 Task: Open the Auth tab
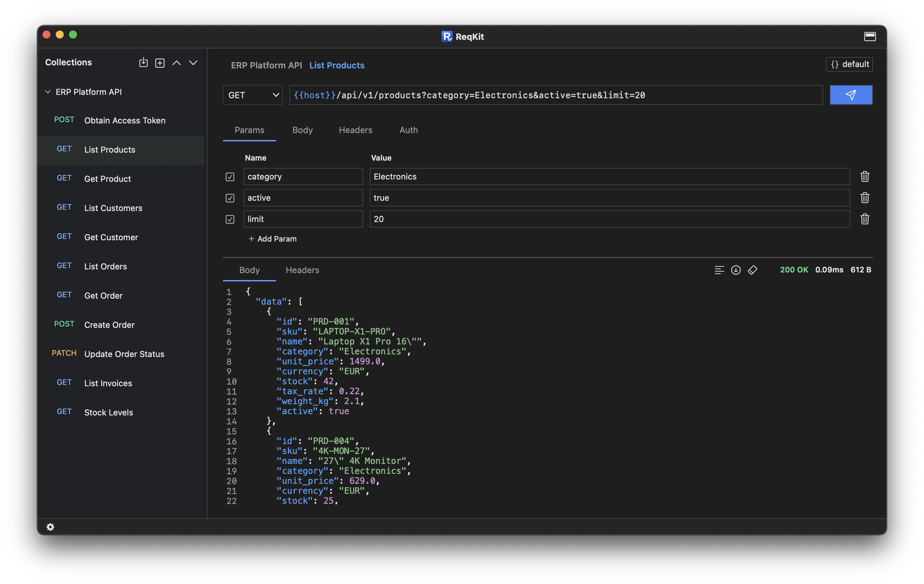tap(408, 130)
